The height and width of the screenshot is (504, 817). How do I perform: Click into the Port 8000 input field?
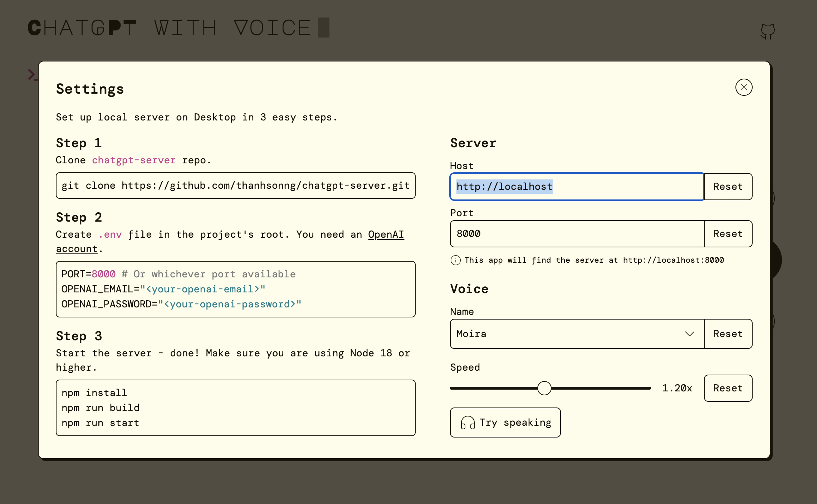coord(577,234)
